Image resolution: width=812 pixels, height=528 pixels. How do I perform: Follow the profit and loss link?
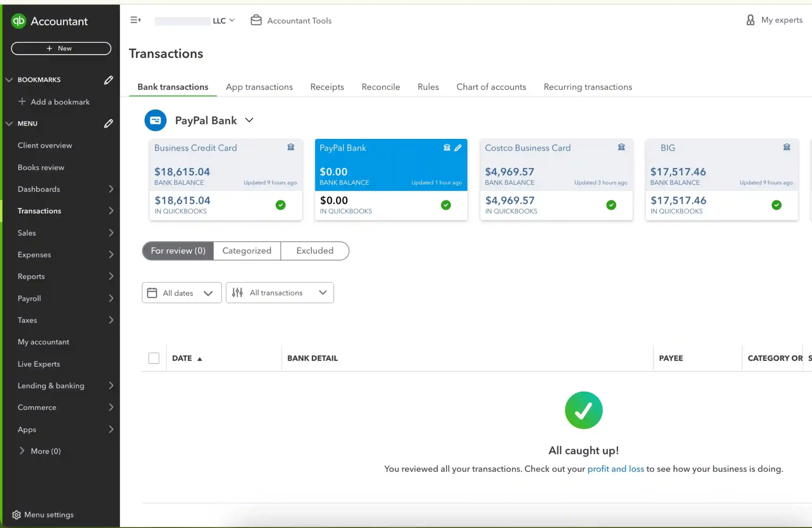(x=615, y=469)
